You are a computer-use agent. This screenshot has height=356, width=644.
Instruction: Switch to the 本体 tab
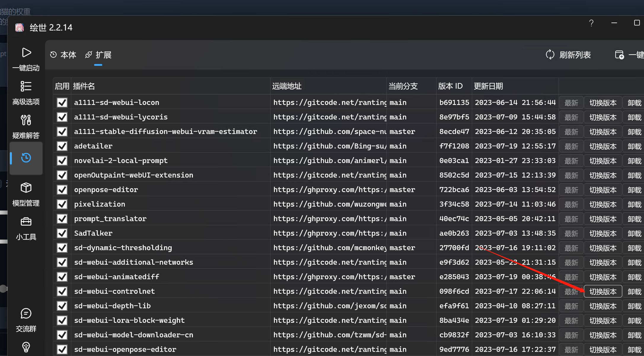click(x=63, y=55)
